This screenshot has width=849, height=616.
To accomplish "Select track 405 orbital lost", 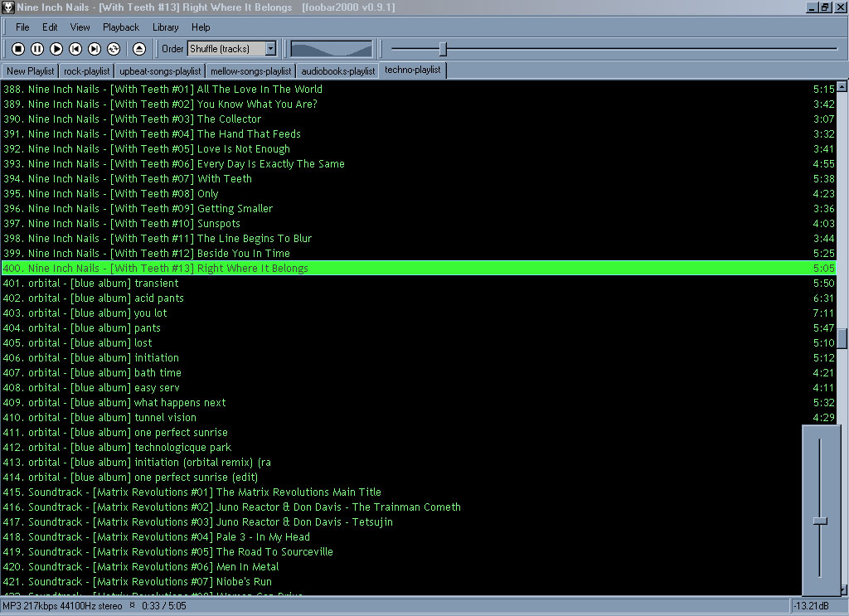I will 418,342.
